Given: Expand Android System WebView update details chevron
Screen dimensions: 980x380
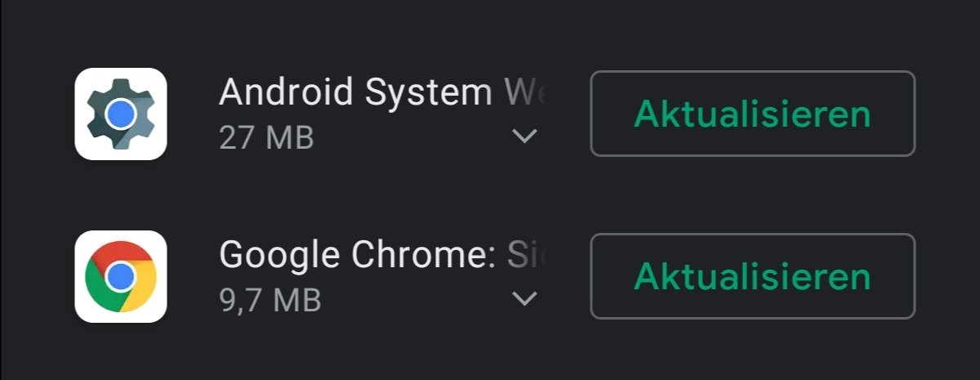Looking at the screenshot, I should point(524,136).
